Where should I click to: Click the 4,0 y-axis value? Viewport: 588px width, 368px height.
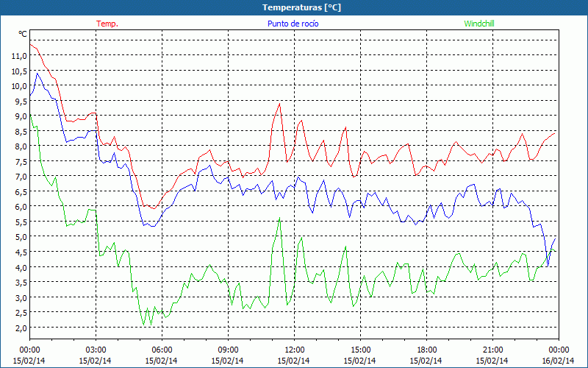(x=21, y=267)
